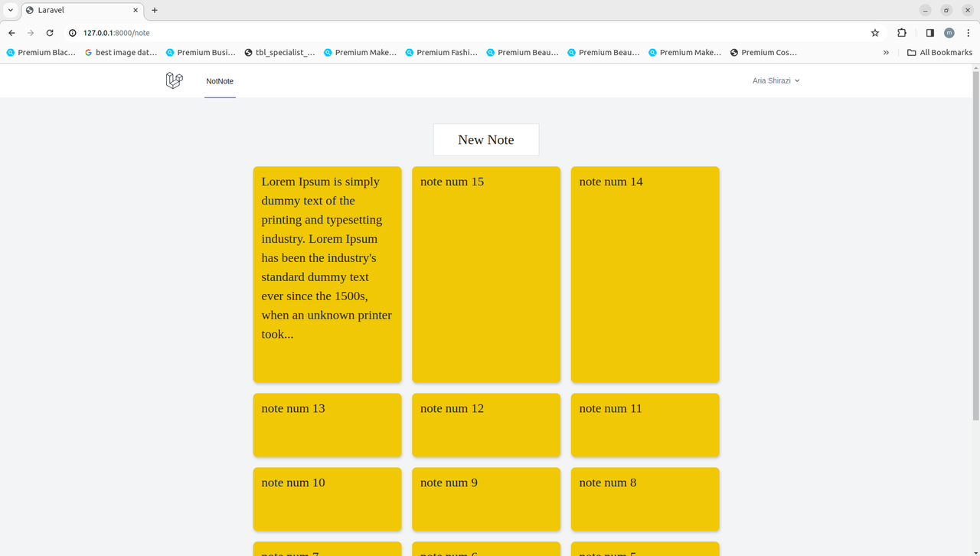Open note num 14 card

(x=645, y=274)
